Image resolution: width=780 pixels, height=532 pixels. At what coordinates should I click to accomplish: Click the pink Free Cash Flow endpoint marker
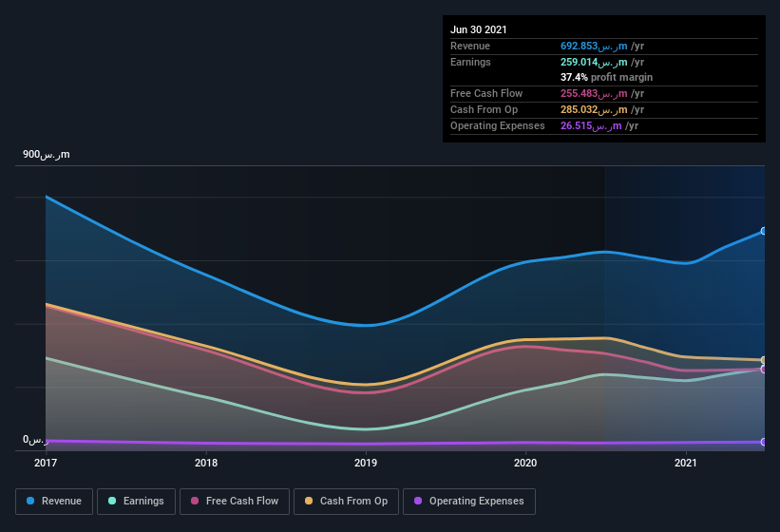pos(764,370)
